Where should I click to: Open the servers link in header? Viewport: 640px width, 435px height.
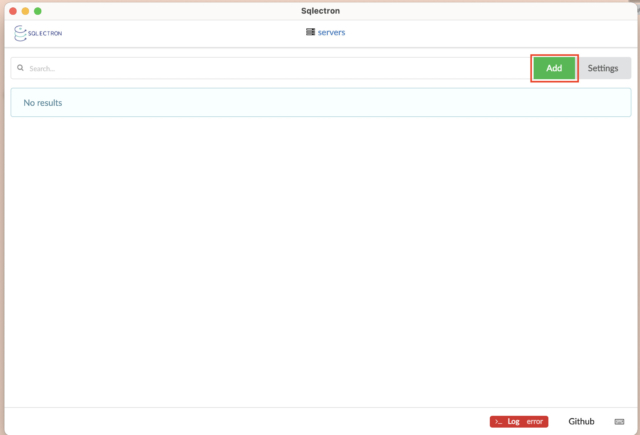tap(331, 32)
